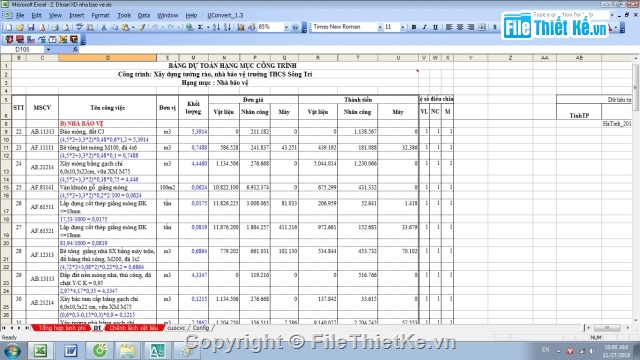
Task: Click the AutoSum sigma icon
Action: click(x=200, y=27)
